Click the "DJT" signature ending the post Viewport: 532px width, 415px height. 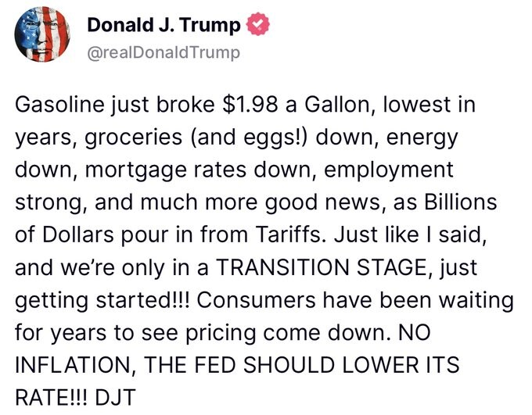(115, 397)
